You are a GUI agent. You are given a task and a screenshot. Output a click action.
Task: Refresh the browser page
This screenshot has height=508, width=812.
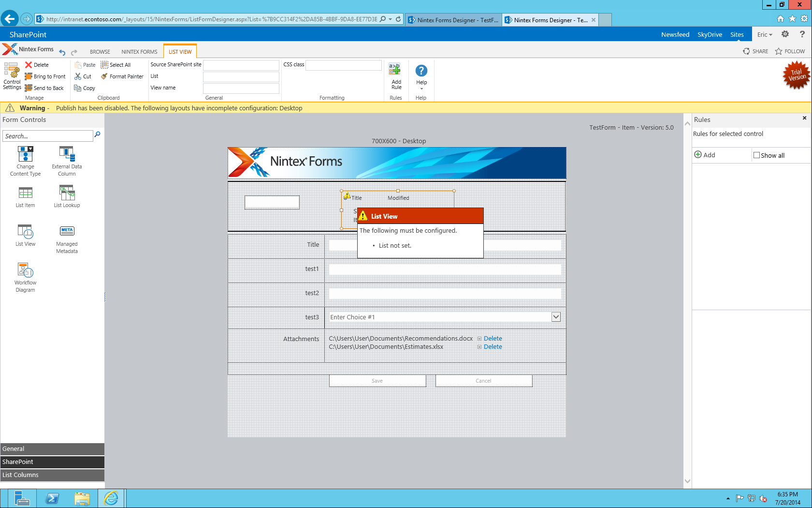pos(398,19)
